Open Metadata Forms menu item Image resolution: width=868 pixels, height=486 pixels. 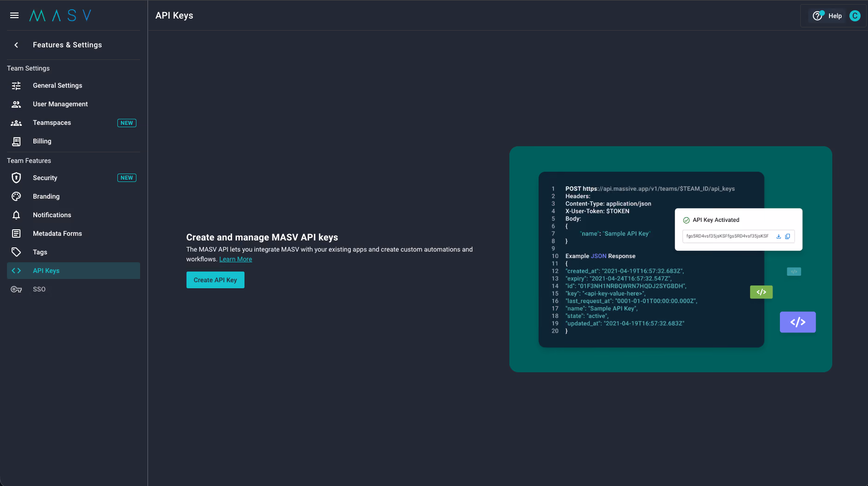click(73, 233)
